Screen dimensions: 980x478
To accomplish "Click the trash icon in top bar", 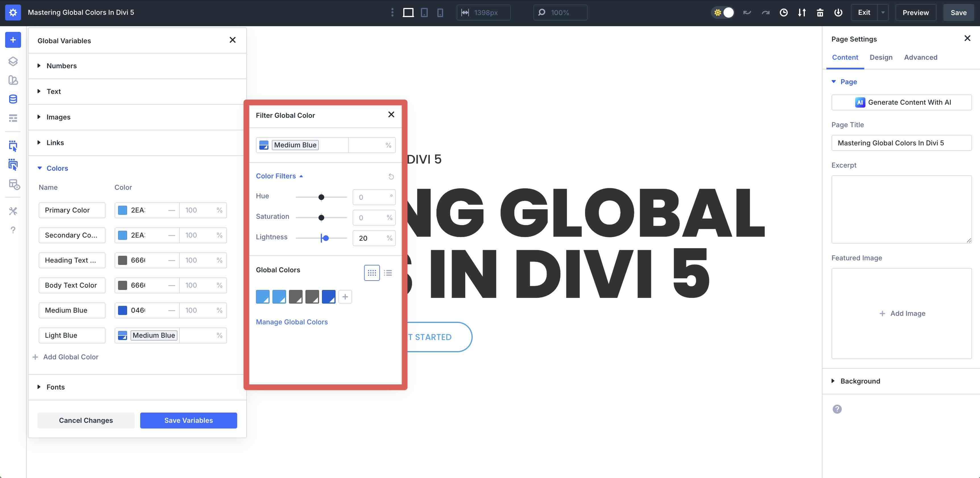I will click(820, 13).
